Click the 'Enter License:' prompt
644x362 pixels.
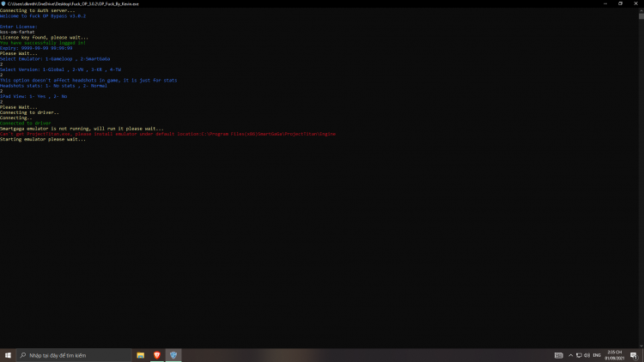click(19, 27)
